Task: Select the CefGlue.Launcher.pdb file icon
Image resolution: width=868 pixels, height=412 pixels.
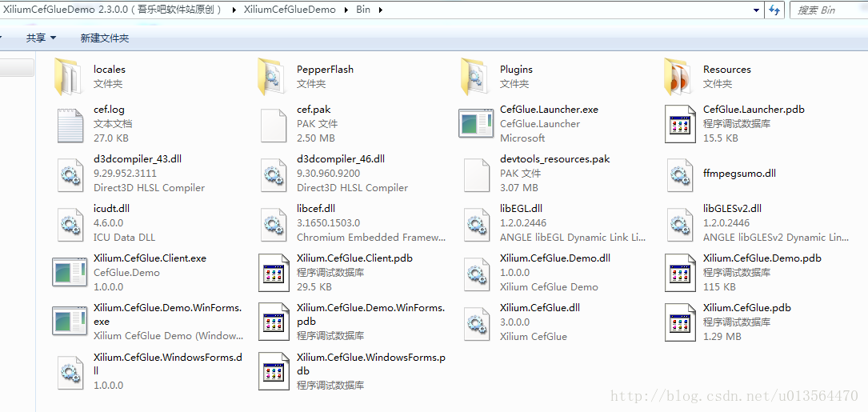Action: pyautogui.click(x=680, y=124)
